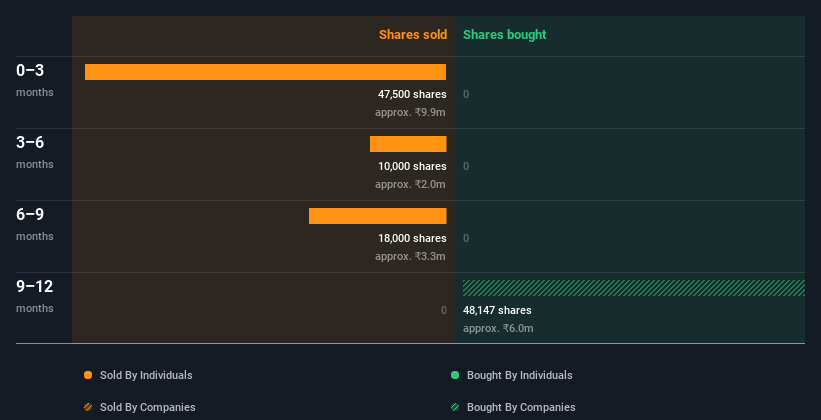
Task: Select the 9–12 months hatched bought bar
Action: 634,288
